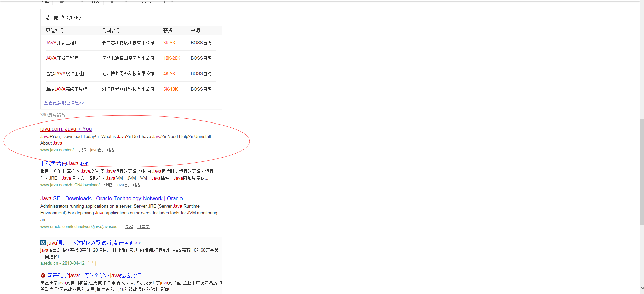
Task: Click the www.oracle.com/technetwork URL
Action: point(80,227)
